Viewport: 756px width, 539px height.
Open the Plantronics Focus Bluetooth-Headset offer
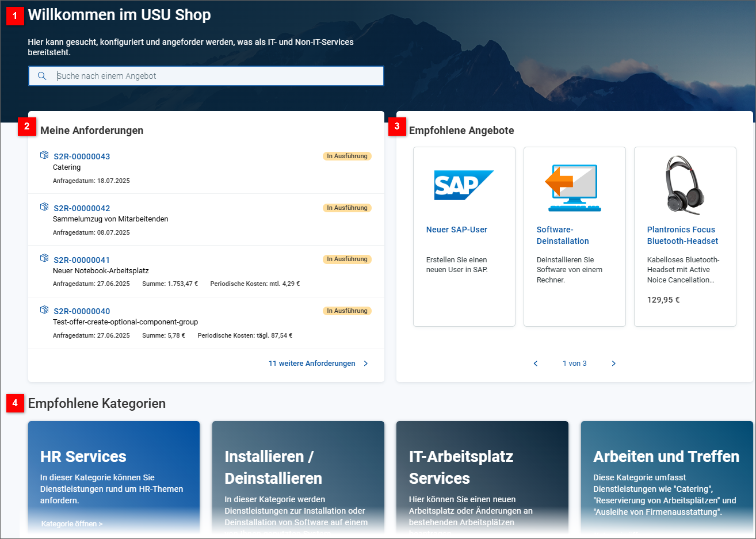pyautogui.click(x=681, y=235)
